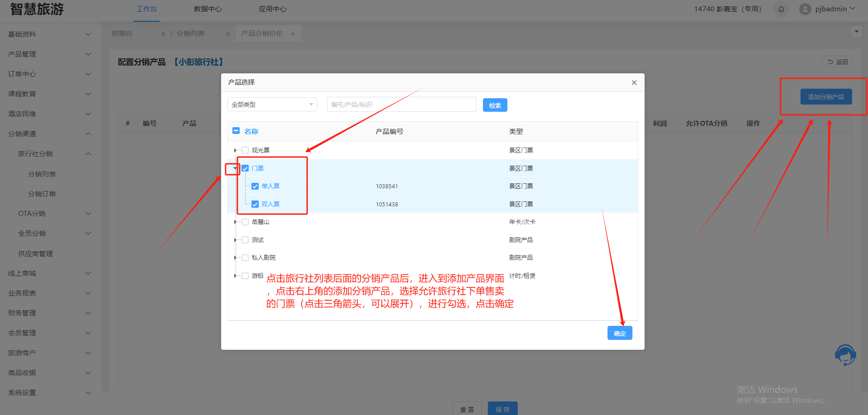Close the 分销列表 tab using its X
The image size is (868, 415).
228,33
